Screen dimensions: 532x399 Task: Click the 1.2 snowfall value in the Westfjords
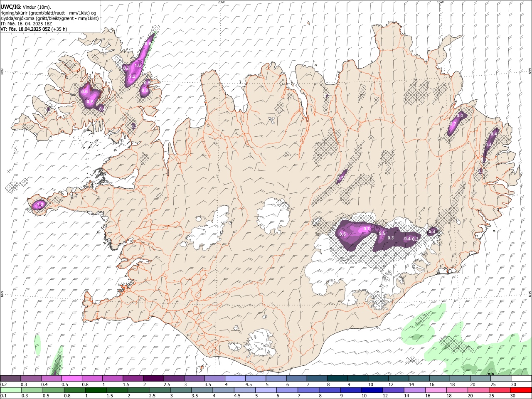(132, 76)
